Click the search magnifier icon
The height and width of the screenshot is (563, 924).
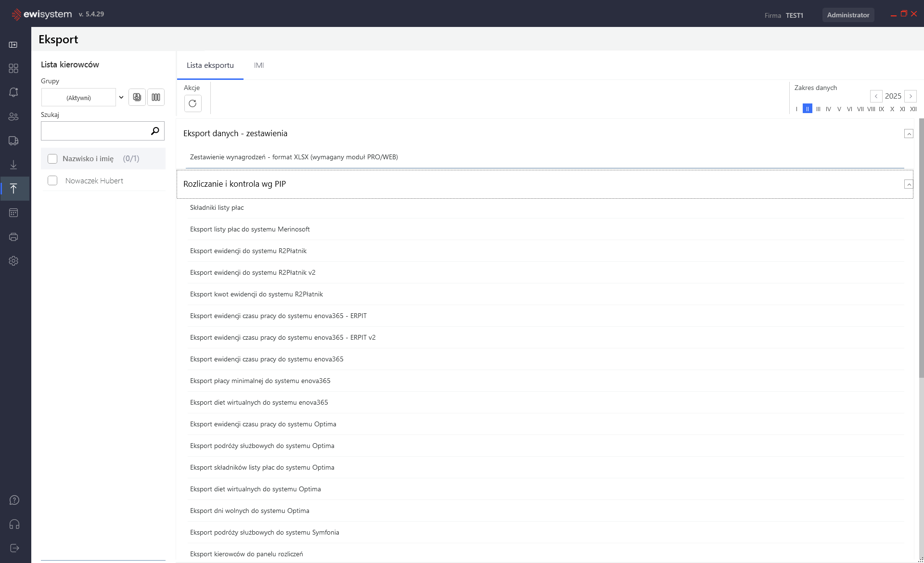[x=155, y=131]
